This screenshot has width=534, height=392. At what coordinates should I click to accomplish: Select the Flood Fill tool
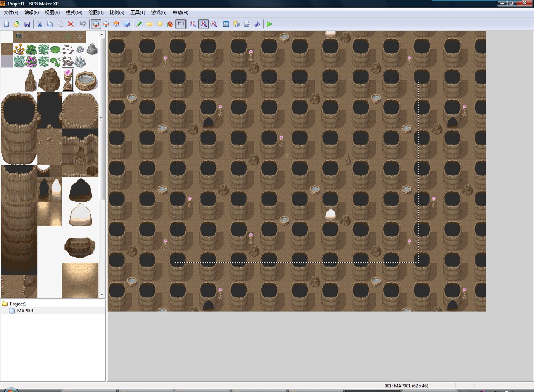(x=170, y=24)
